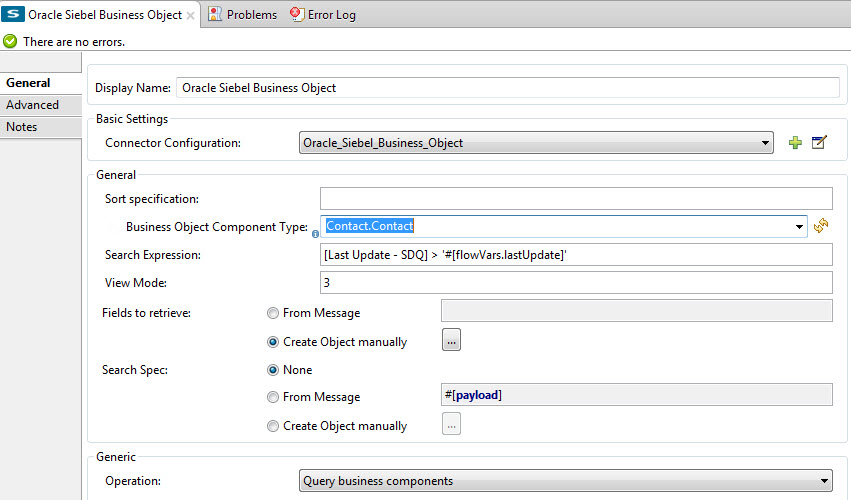
Task: Select None for Search Spec
Action: point(273,370)
